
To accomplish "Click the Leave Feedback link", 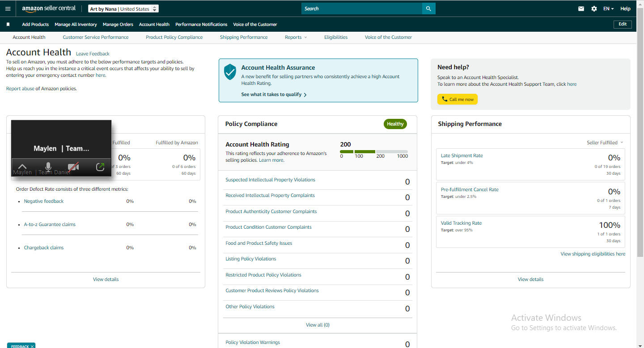I will (93, 54).
